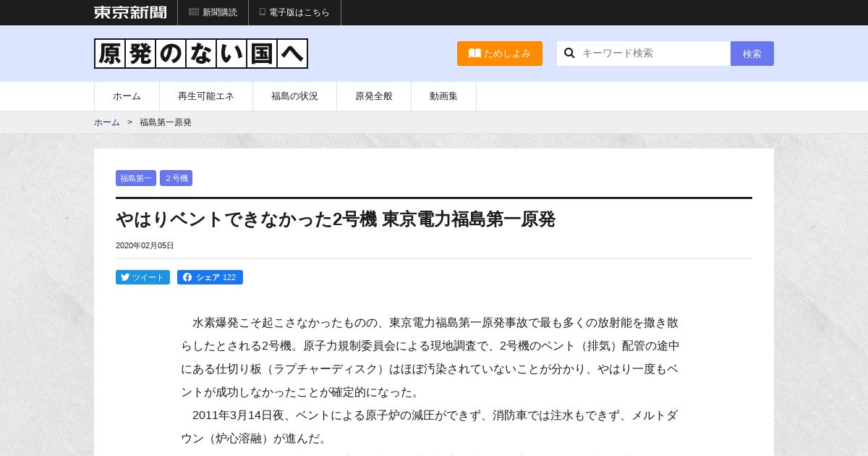Select the 2号機 tag label

click(x=176, y=178)
